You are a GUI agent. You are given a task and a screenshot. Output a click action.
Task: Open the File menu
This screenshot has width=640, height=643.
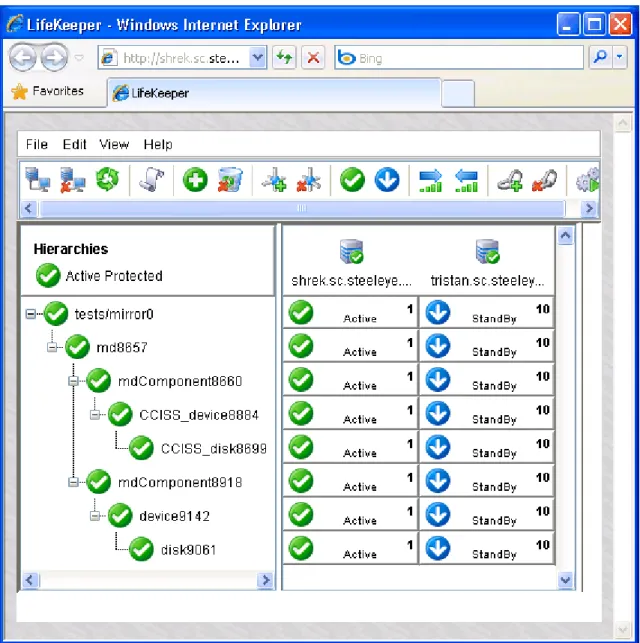click(36, 144)
